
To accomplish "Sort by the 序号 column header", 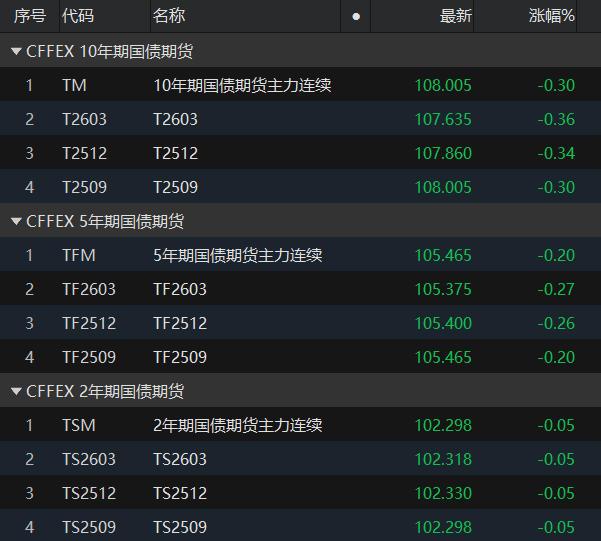I will (x=30, y=16).
